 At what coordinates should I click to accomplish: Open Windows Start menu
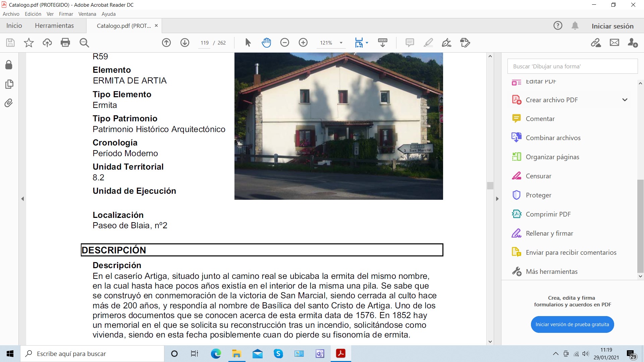pos(10,354)
